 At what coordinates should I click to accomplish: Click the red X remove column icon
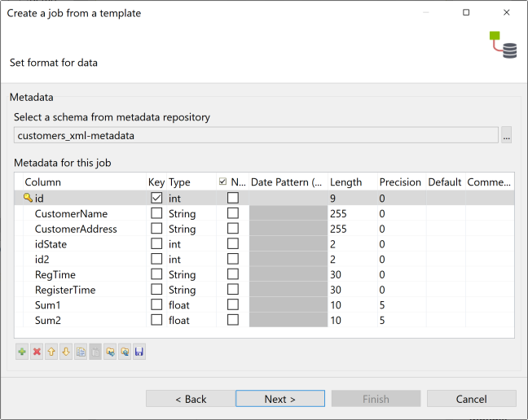[37, 352]
